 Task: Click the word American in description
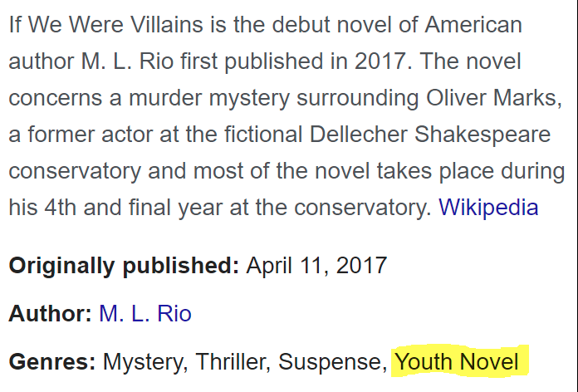pos(473,25)
